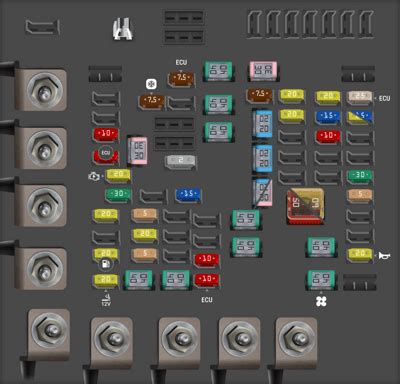Click the engine icon beside the yellow 20 fuse
The image size is (400, 384).
point(94,177)
